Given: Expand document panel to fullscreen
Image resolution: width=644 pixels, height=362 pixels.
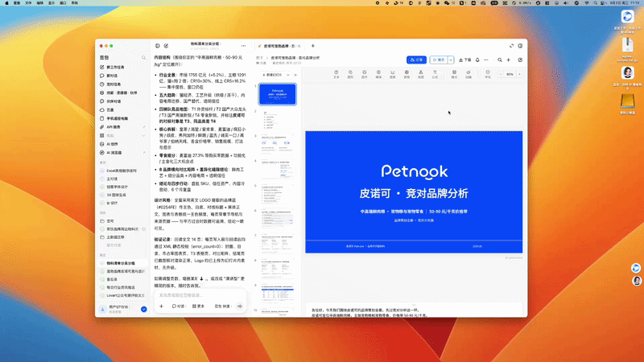Looking at the screenshot, I should point(511,46).
